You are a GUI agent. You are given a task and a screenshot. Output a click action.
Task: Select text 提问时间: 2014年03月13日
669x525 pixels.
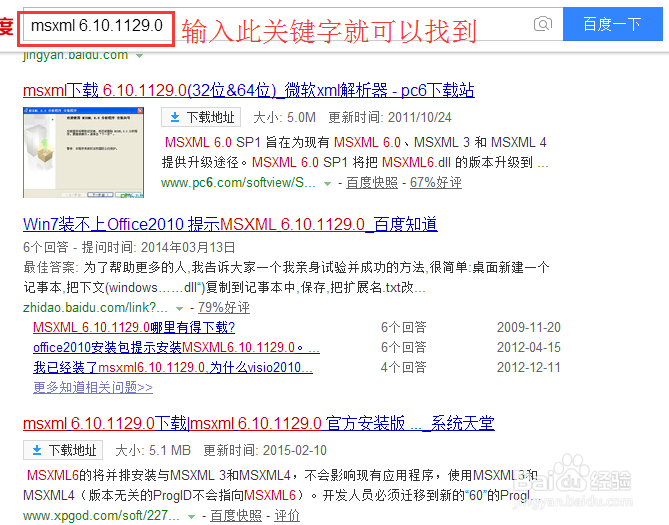pyautogui.click(x=158, y=247)
